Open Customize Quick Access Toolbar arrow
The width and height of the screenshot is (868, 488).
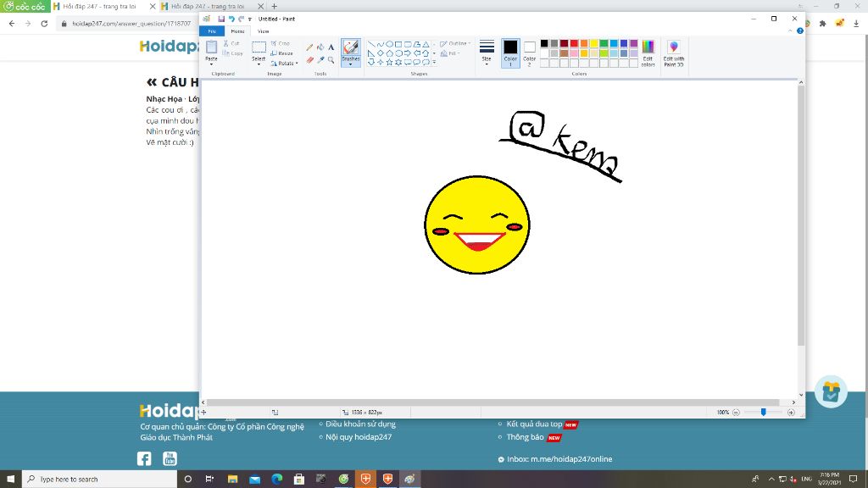[250, 19]
